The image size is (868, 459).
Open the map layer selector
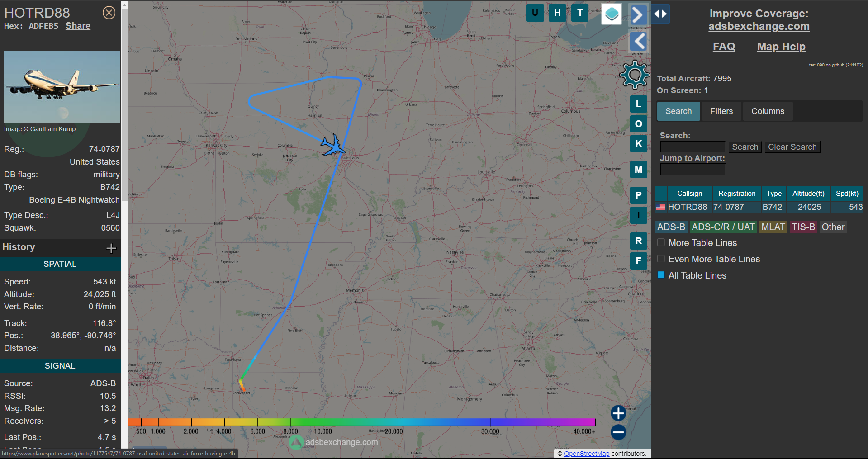612,14
